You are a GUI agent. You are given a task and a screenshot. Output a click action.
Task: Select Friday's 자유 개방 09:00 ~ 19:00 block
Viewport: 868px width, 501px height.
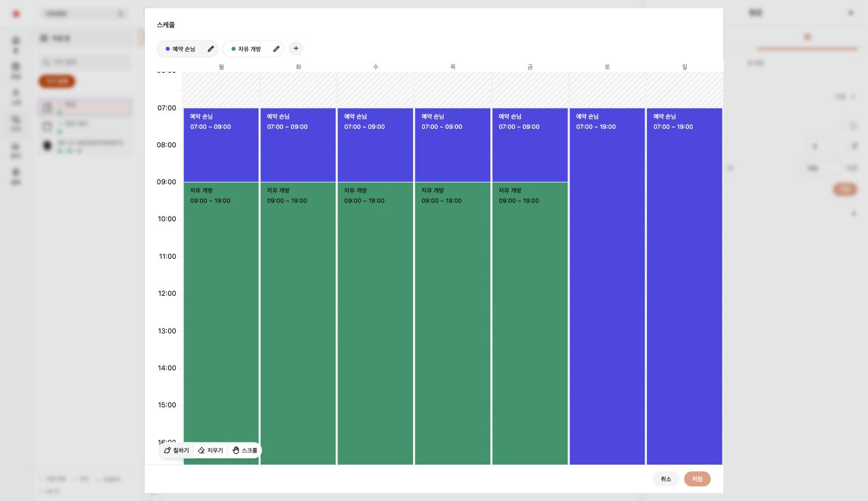click(x=530, y=323)
